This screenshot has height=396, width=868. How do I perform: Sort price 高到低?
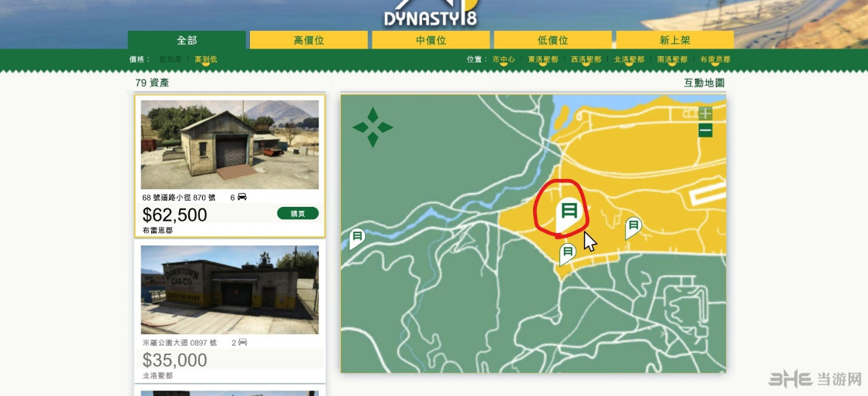(x=206, y=59)
